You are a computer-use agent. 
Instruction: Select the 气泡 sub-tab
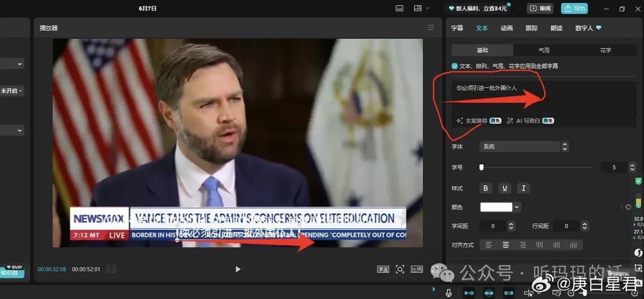[544, 50]
